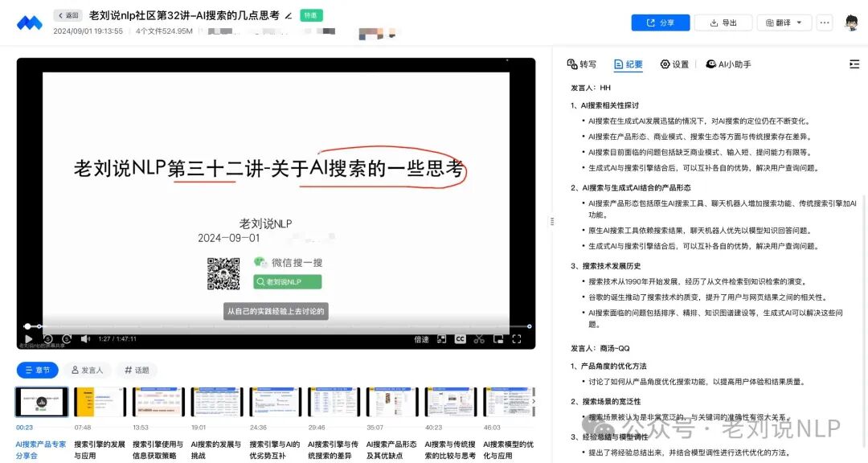Image resolution: width=868 pixels, height=463 pixels.
Task: Click heading 2、搜索场景的宽泛性
Action: 606,402
